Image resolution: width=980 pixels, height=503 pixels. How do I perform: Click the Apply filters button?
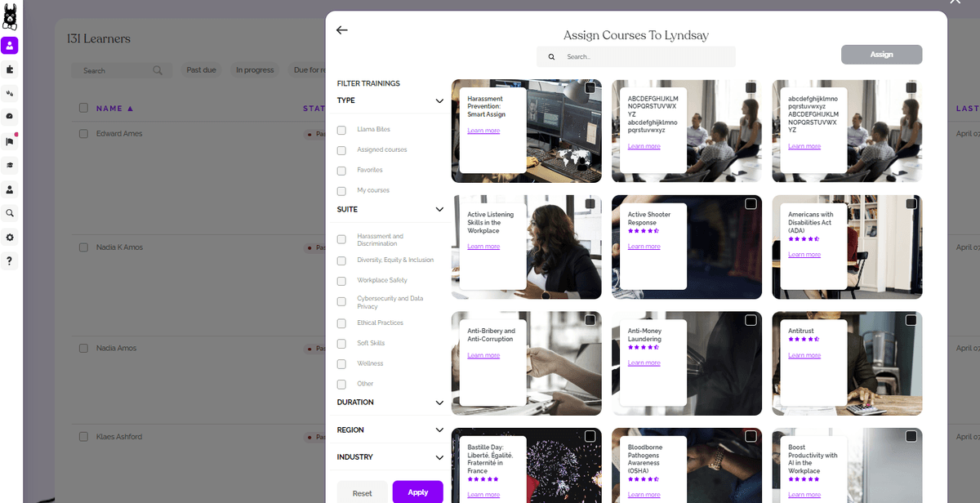tap(417, 492)
